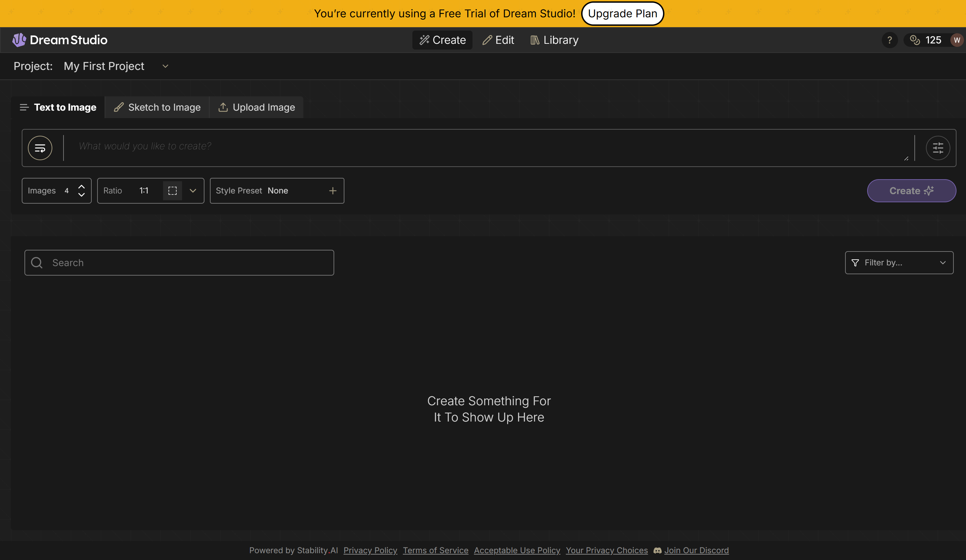Click the credits coin icon
This screenshot has width=966, height=560.
tap(915, 40)
